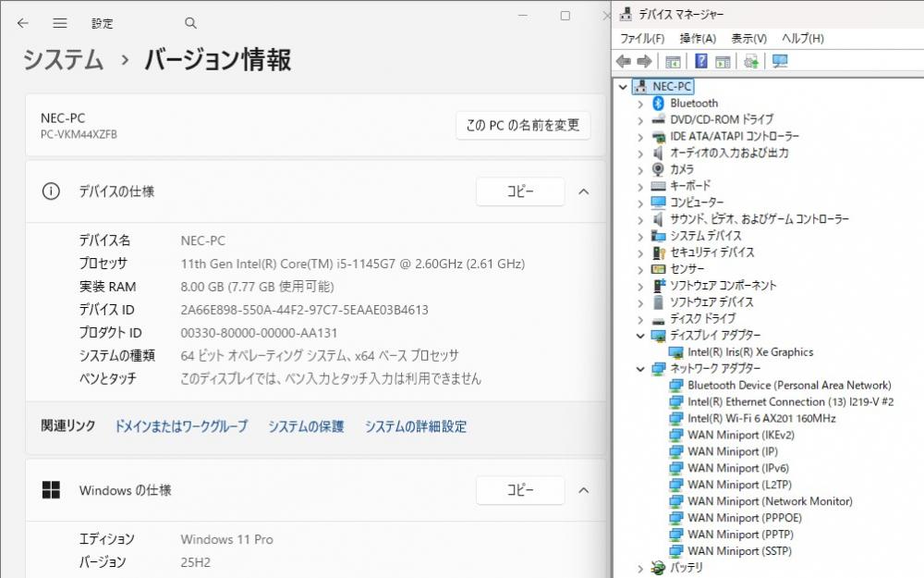Select WAN Miniport (Network Monitor) entry
The width and height of the screenshot is (924, 578).
pyautogui.click(x=770, y=501)
